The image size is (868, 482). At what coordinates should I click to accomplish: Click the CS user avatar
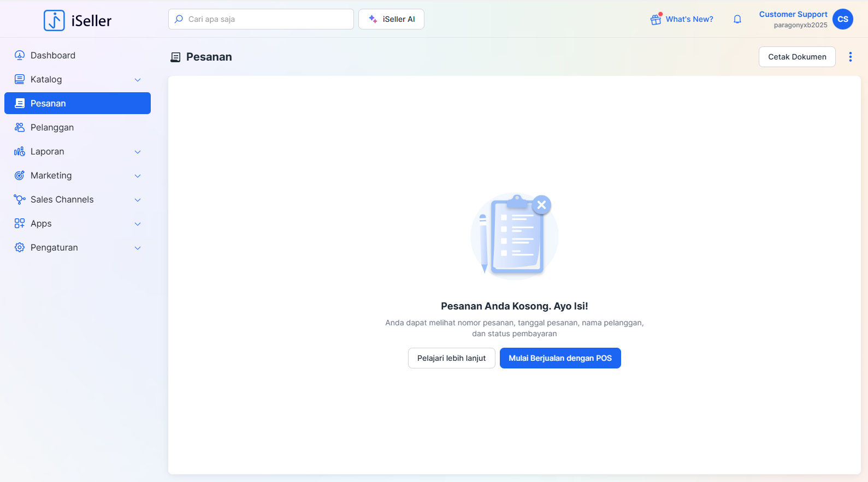[x=842, y=19]
